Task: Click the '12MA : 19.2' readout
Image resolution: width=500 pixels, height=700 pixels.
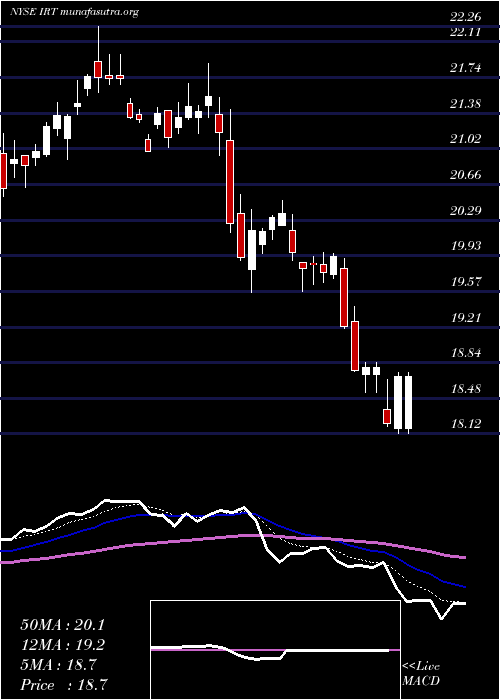Action: click(62, 645)
